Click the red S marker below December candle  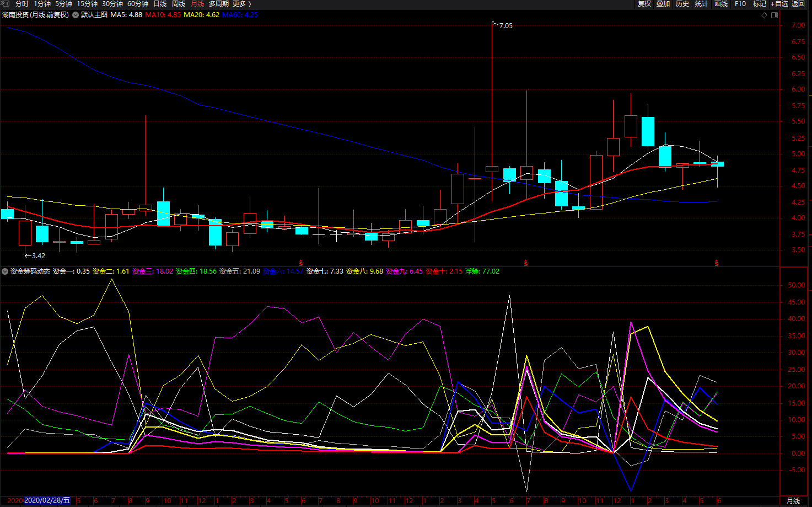point(301,263)
